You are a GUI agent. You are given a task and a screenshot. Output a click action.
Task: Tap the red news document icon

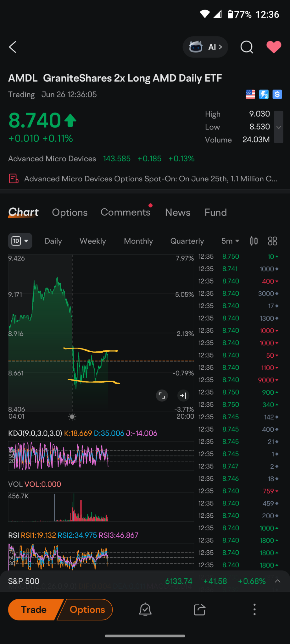tap(14, 179)
